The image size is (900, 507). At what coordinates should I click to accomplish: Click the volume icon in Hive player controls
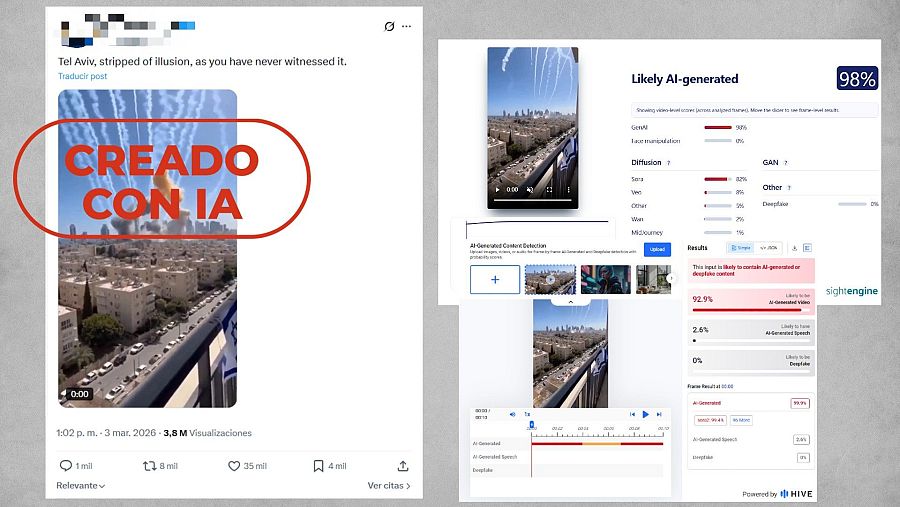click(x=513, y=414)
